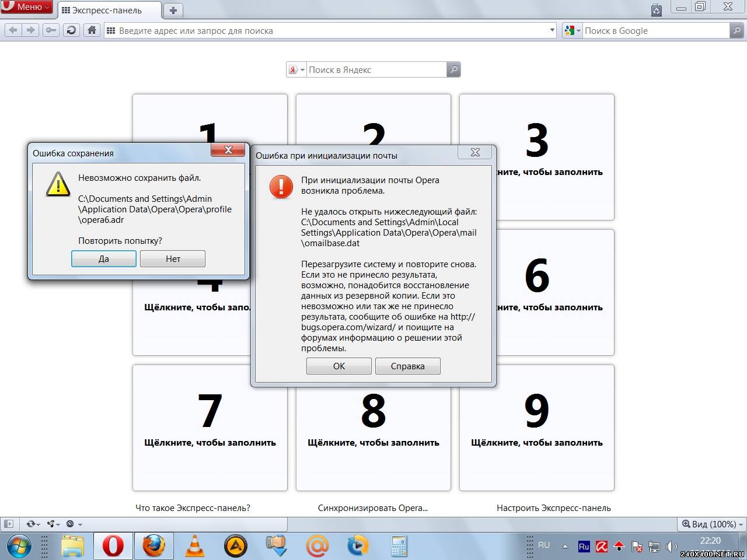Click OK in the mail error dialog

coord(339,366)
